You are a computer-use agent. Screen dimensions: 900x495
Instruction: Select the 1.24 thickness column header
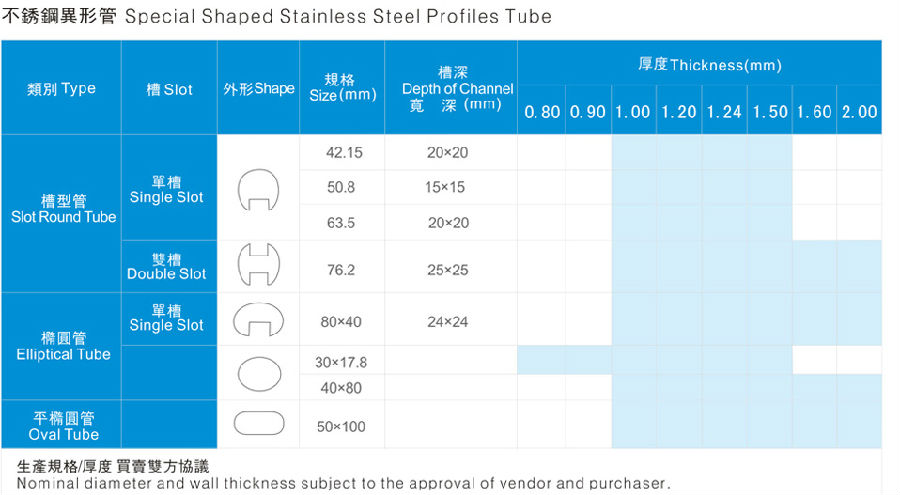[x=724, y=112]
